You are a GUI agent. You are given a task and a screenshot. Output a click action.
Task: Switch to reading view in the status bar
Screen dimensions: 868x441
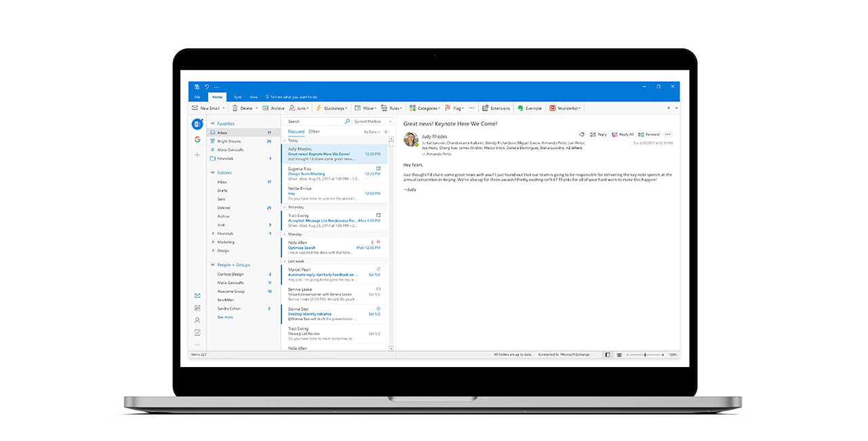click(618, 355)
